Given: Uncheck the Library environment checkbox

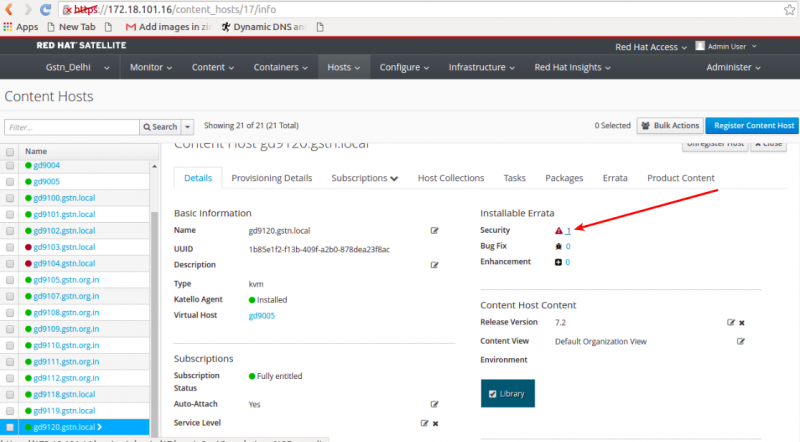Looking at the screenshot, I should 492,394.
